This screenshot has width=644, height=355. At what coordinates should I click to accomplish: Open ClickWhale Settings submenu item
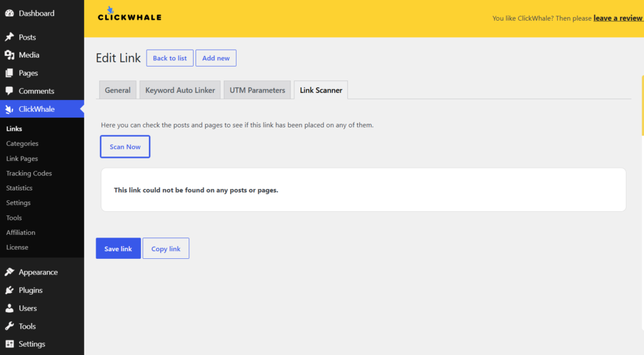[18, 203]
